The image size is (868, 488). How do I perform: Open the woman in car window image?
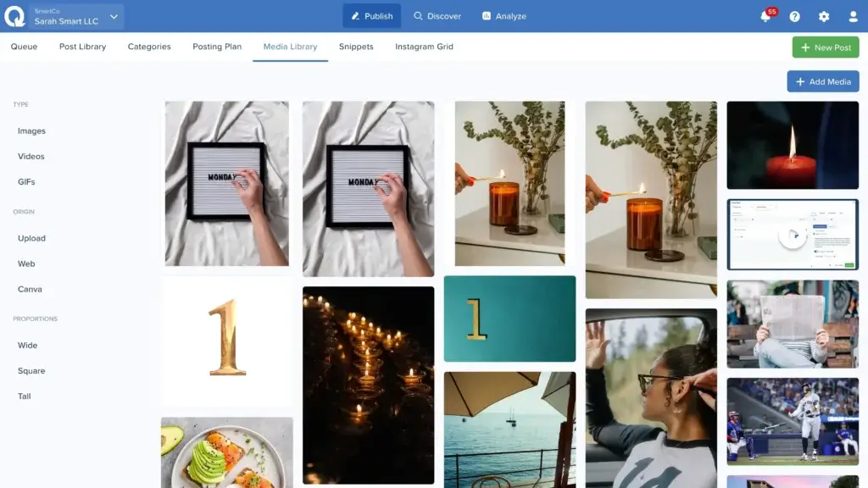click(651, 398)
